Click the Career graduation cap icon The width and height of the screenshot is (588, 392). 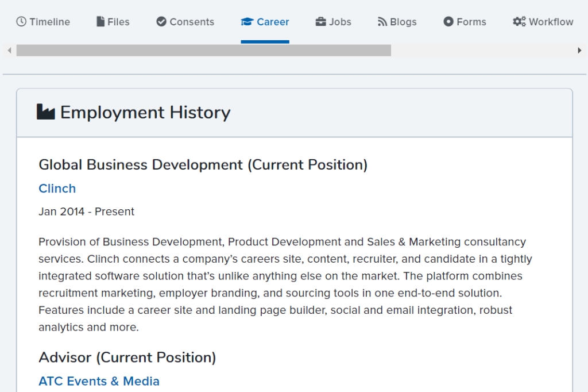click(x=247, y=22)
